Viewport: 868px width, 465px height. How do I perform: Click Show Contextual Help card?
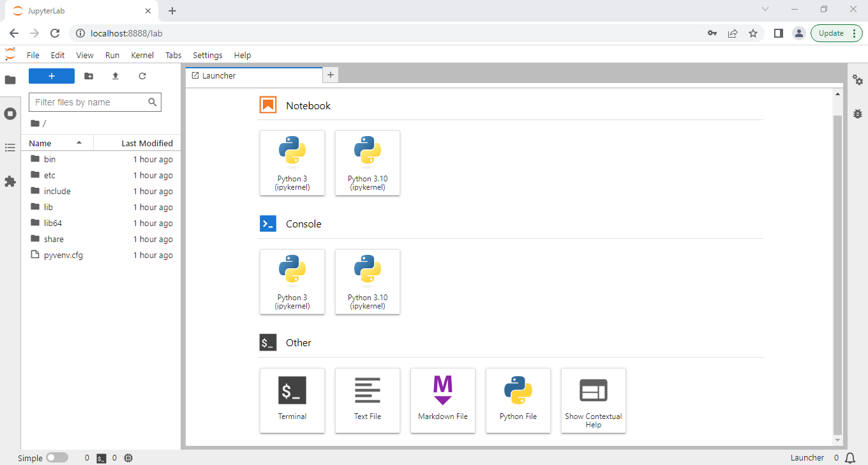pos(594,400)
